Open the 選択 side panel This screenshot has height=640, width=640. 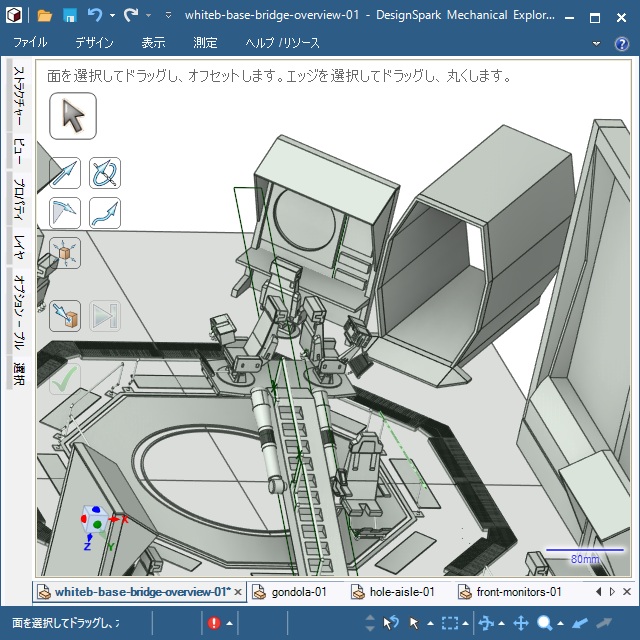19,374
